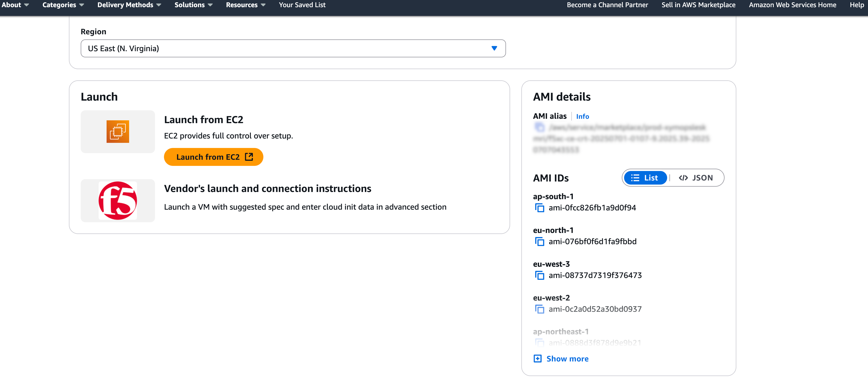Image resolution: width=868 pixels, height=385 pixels.
Task: Copy the eu-west-2 AMI ID
Action: pyautogui.click(x=540, y=309)
